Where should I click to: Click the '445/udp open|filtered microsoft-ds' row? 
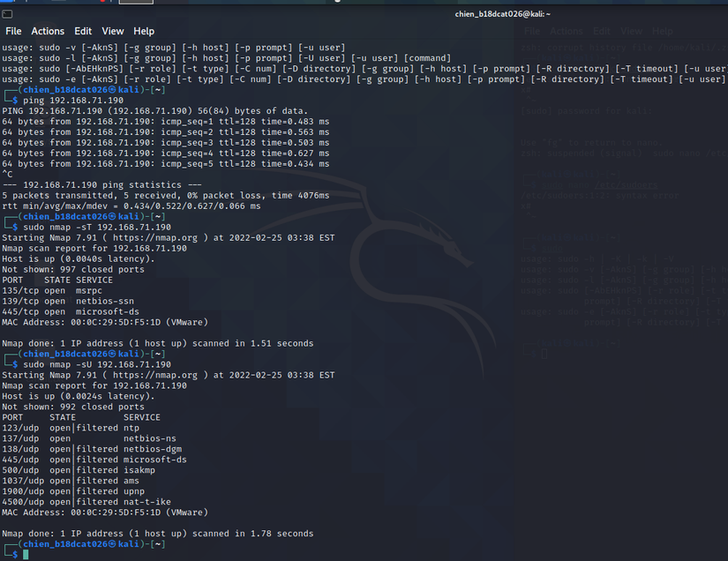[x=94, y=460]
